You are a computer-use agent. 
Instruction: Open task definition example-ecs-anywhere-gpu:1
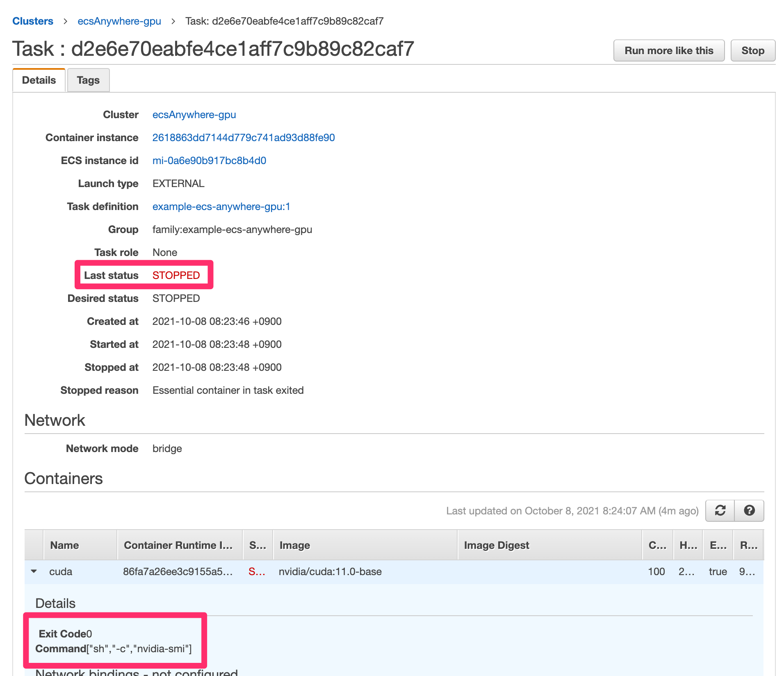pos(221,206)
